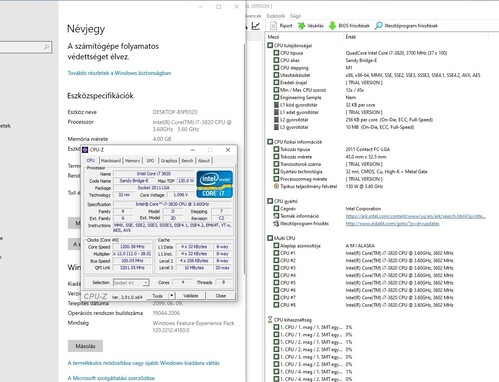
Task: Switch to the Mainboard tab in CPU-Z
Action: (111, 161)
